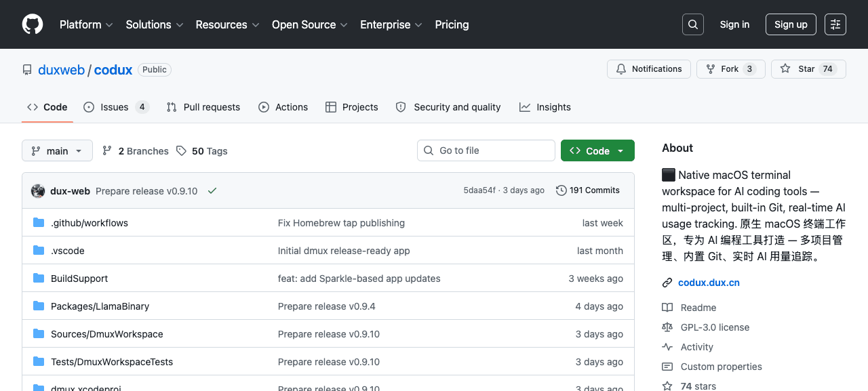Image resolution: width=868 pixels, height=391 pixels.
Task: Open search with the magnifier icon
Action: coord(693,24)
